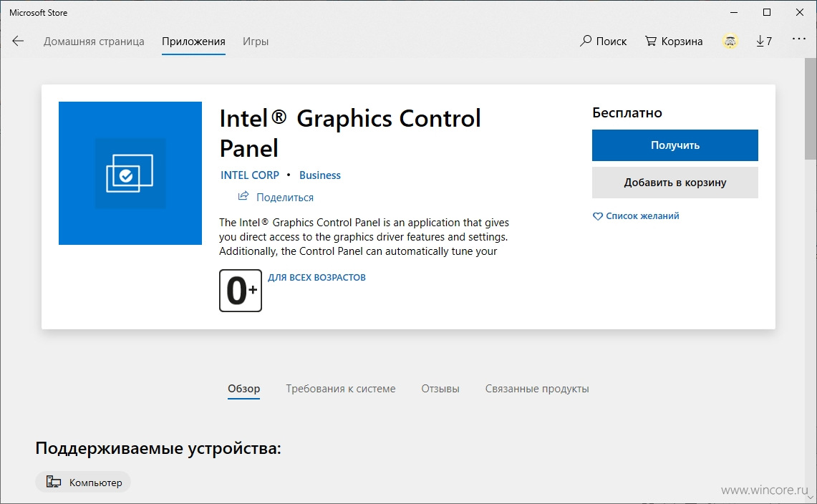Open the Business category link

coord(320,175)
